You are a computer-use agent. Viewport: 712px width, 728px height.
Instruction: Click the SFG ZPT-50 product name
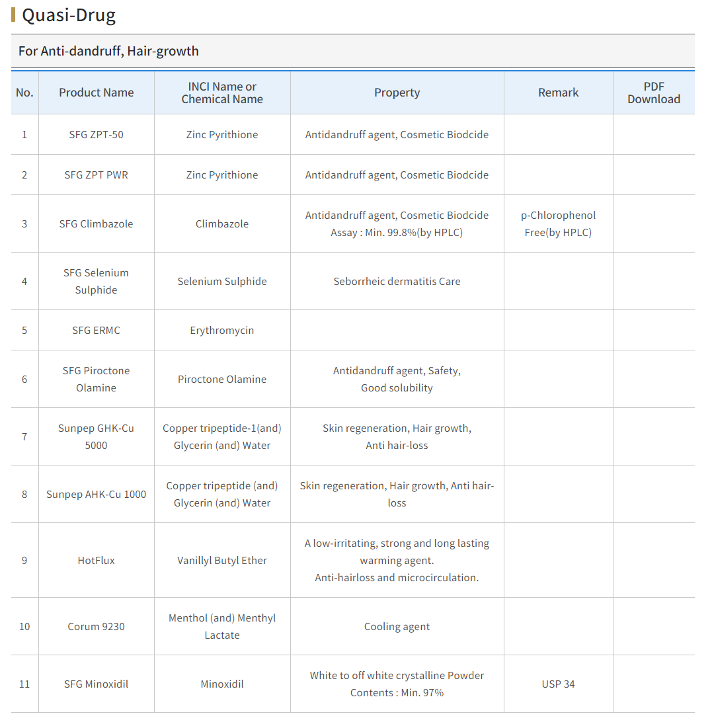pyautogui.click(x=96, y=135)
